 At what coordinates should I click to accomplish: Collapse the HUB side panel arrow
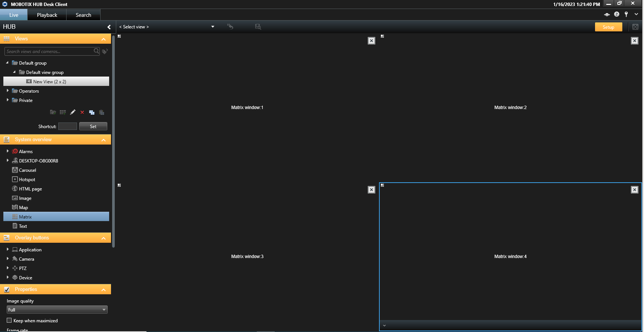pos(109,27)
